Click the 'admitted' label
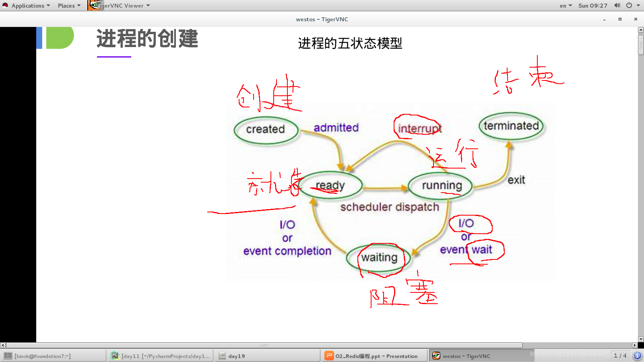This screenshot has width=644, height=362. [x=336, y=128]
